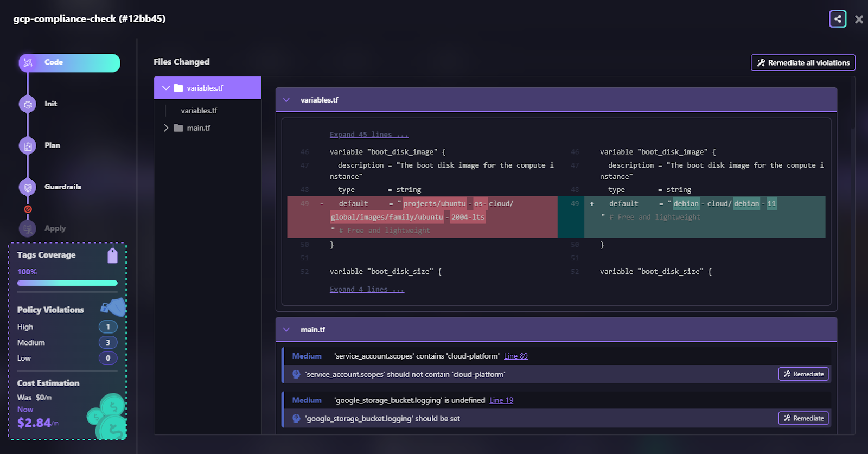Screen dimensions: 868x454
Task: Click the Tags Coverage progress bar
Action: 67,283
